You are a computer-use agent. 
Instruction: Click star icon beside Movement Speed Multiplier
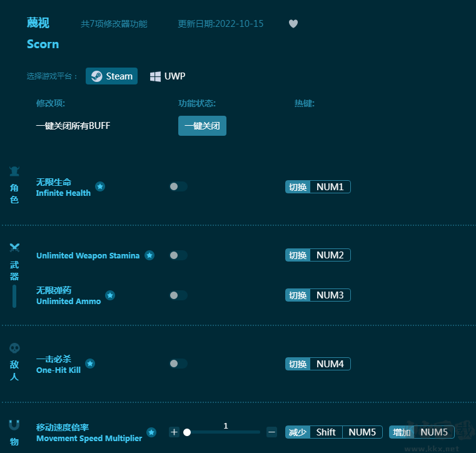151,432
